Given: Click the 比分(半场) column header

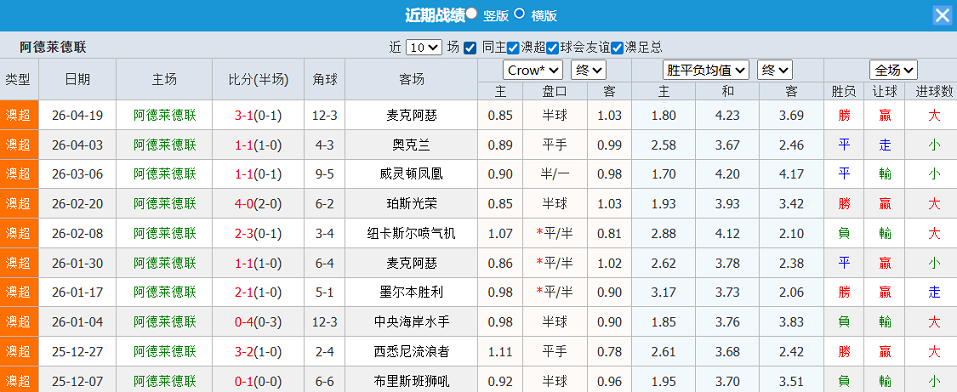Looking at the screenshot, I should tap(258, 79).
